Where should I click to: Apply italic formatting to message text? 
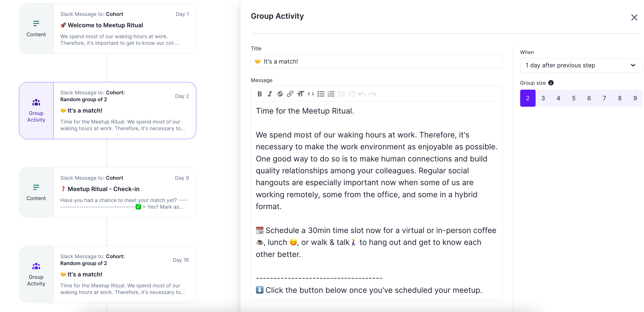point(269,94)
